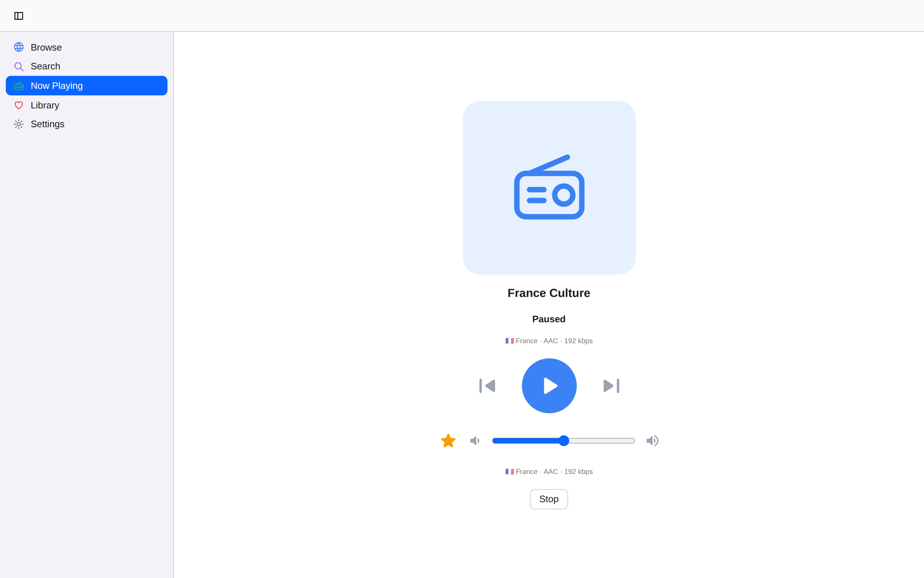Screen dimensions: 924x578
Task: Select Now Playing in the sidebar
Action: coord(86,86)
